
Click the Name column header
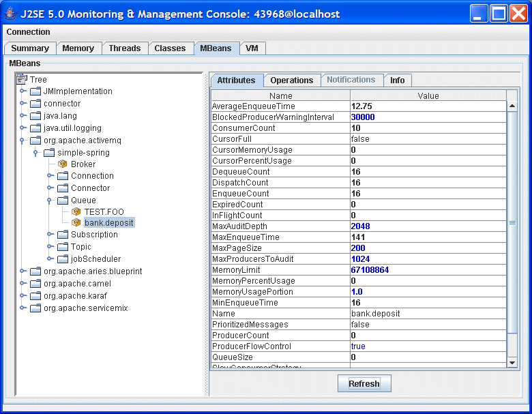[x=280, y=95]
